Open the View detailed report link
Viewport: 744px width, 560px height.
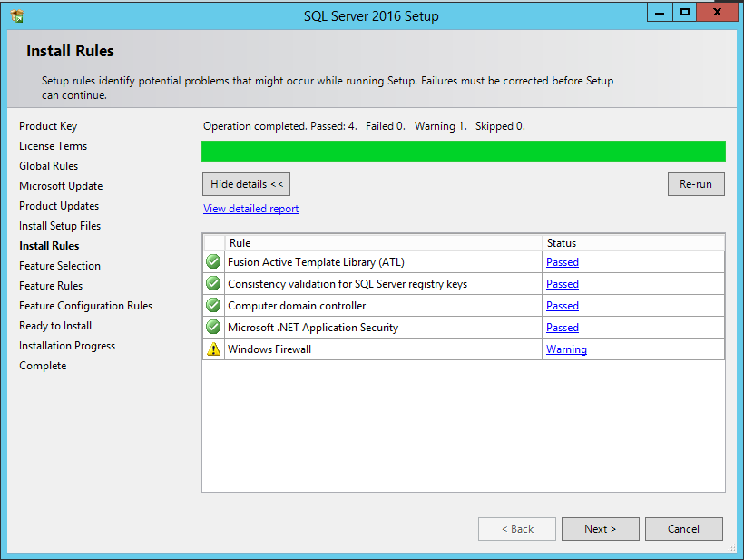[250, 208]
